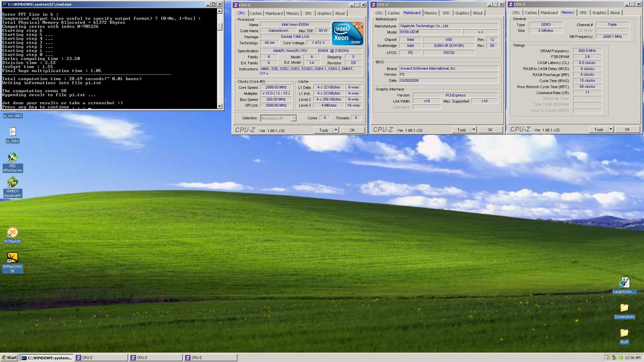Select About tab in Memory CPU-Z window
This screenshot has width=644, height=362.
(x=615, y=13)
